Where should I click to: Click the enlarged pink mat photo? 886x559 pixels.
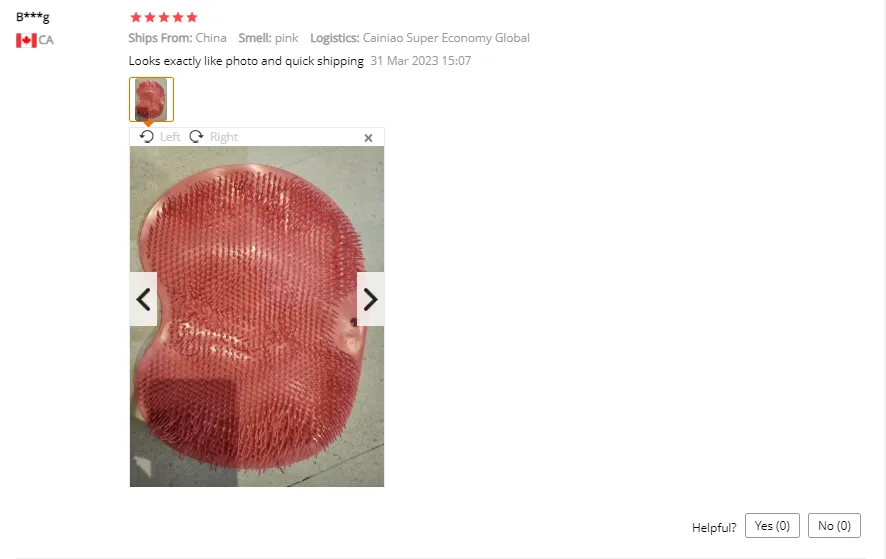[x=257, y=317]
